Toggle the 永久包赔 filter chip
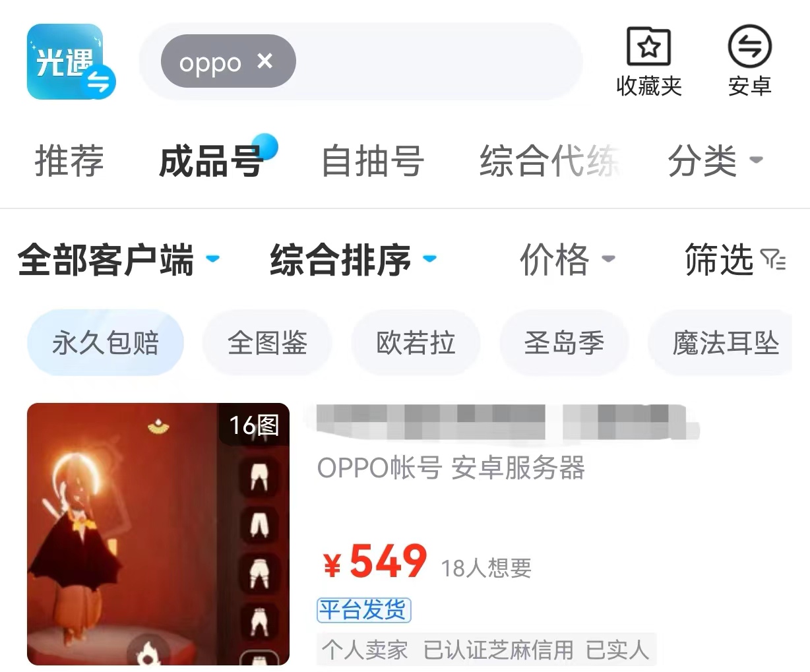 coord(105,343)
